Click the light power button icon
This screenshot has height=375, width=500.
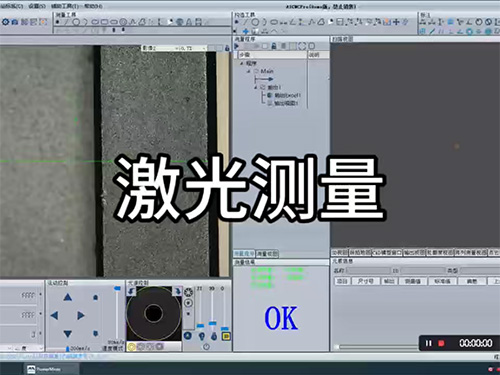coord(206,347)
